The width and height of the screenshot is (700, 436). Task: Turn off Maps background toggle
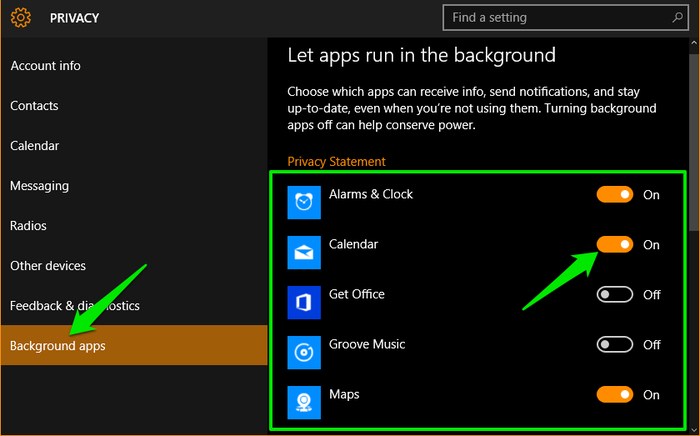(x=615, y=394)
